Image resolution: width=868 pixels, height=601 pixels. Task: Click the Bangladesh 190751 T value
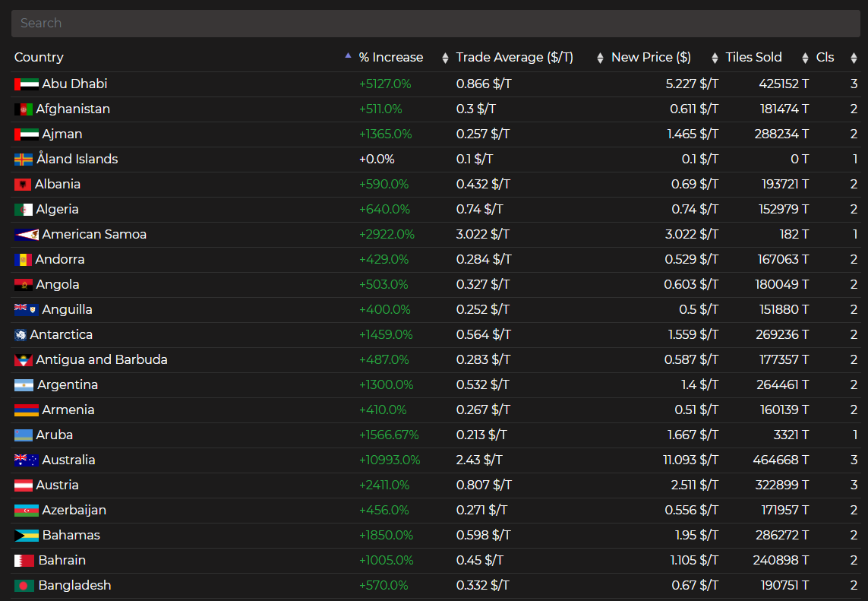click(x=784, y=586)
